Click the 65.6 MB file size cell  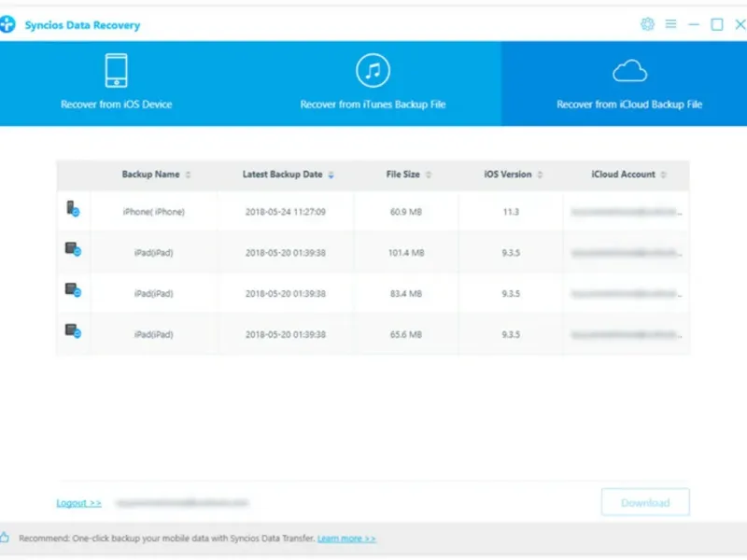pyautogui.click(x=406, y=335)
